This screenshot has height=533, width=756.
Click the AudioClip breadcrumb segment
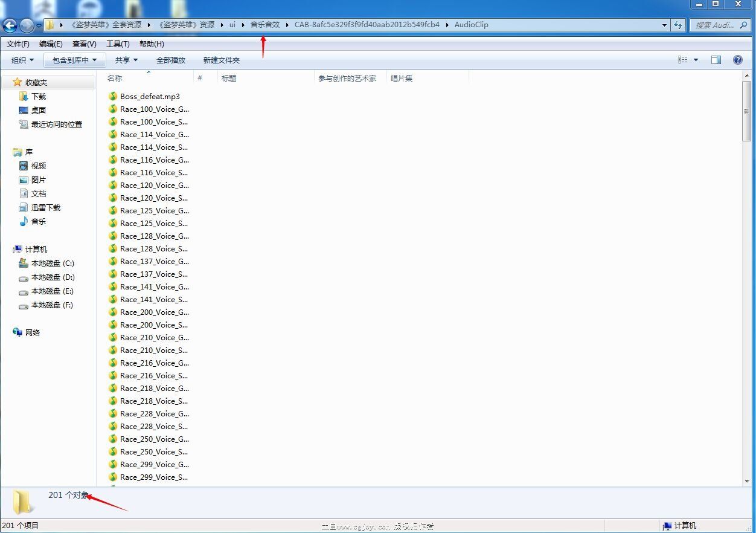(471, 25)
